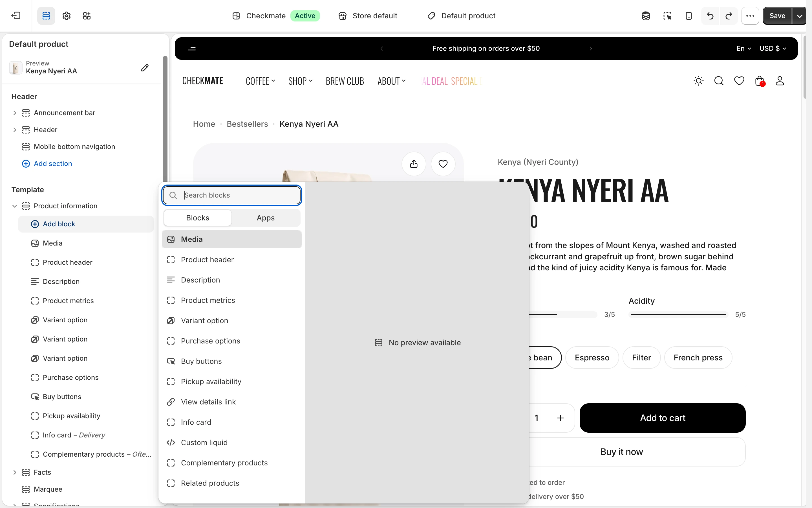
Task: Open the Sections panel icon
Action: (x=46, y=16)
